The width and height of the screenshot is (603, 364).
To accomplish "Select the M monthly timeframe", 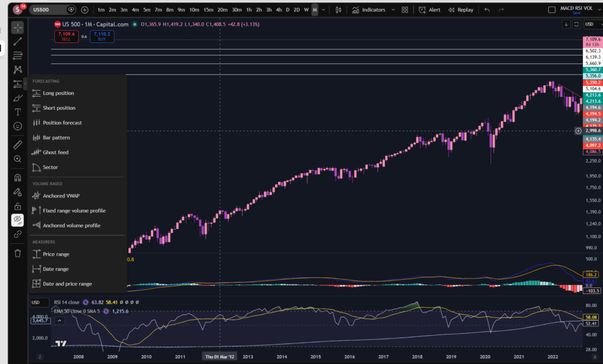I will (x=314, y=9).
